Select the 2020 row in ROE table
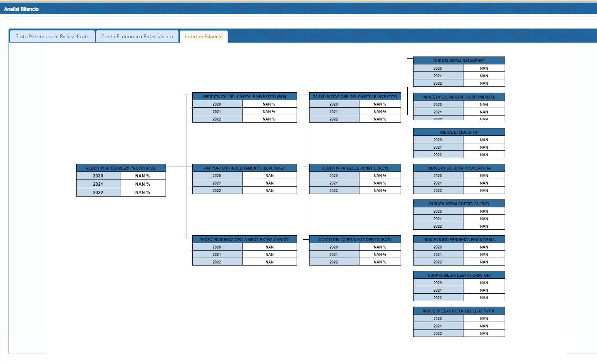Viewport: 597px width, 364px height. tap(98, 176)
